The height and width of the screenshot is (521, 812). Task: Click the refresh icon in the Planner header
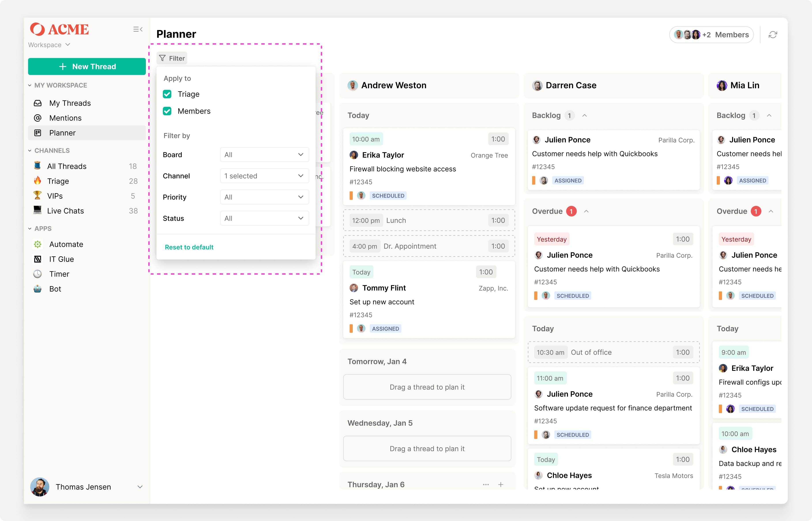tap(773, 35)
